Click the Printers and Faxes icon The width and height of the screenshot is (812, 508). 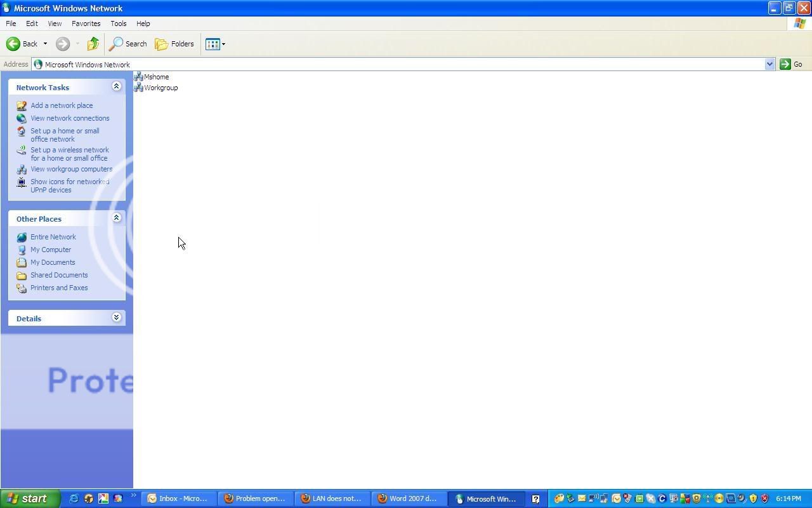[x=22, y=288]
